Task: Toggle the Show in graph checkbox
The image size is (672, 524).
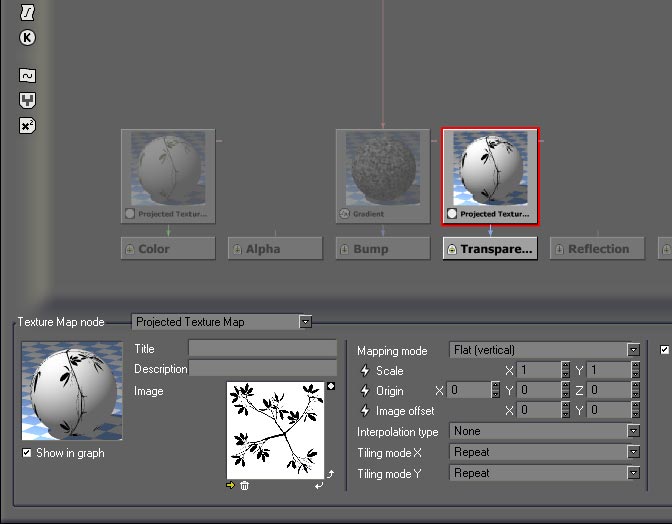Action: 27,453
